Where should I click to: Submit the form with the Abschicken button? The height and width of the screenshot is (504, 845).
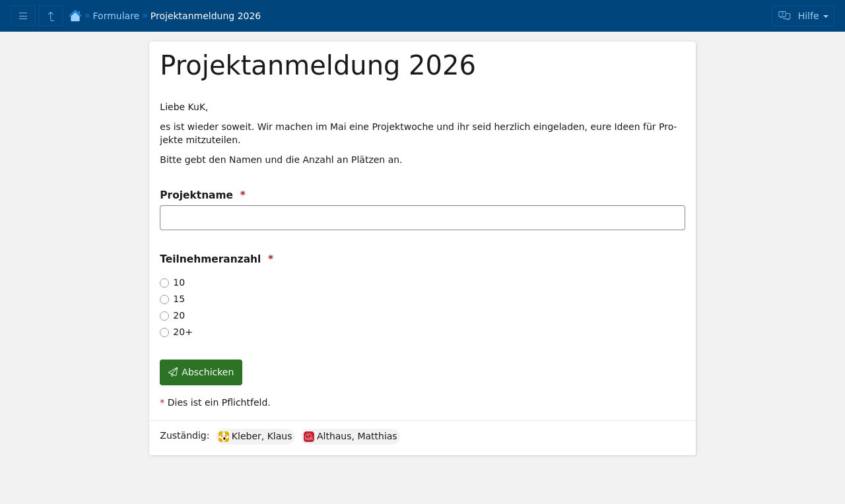tap(201, 372)
